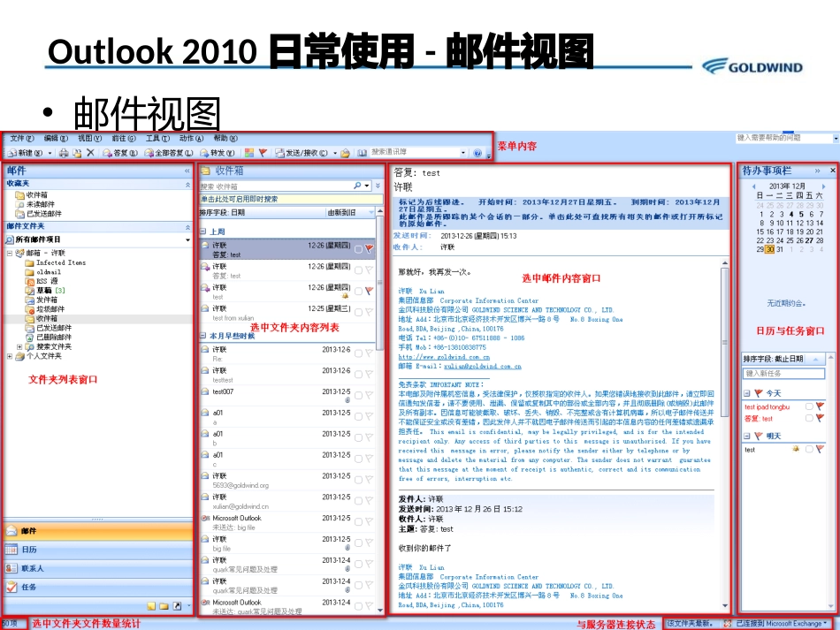
Task: Click the 转发 (Forward) button
Action: click(x=218, y=153)
